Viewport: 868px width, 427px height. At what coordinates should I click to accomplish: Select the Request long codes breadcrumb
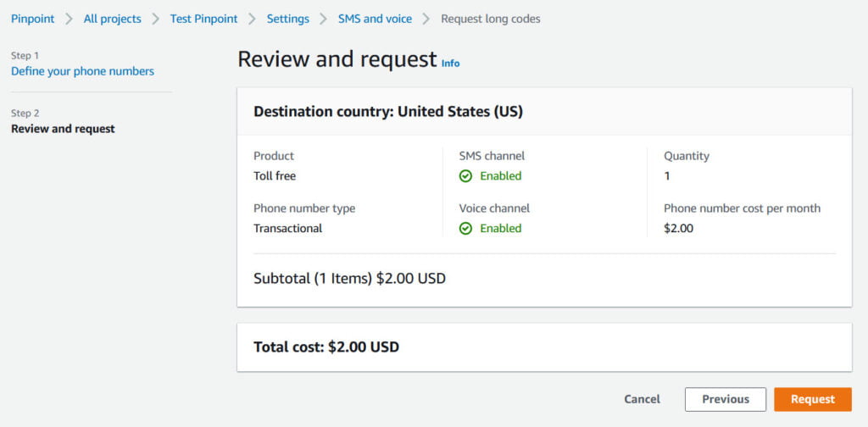pyautogui.click(x=491, y=19)
